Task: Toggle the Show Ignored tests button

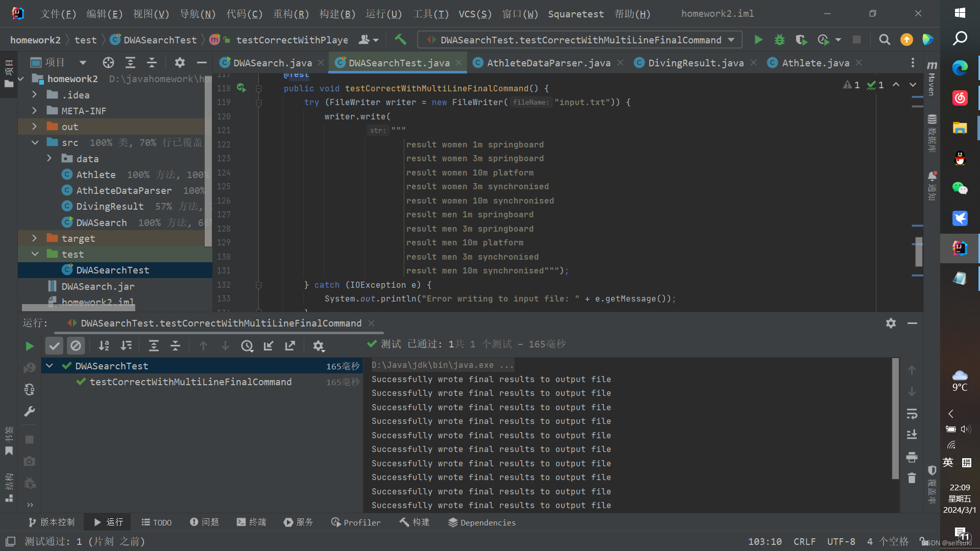Action: coord(76,346)
